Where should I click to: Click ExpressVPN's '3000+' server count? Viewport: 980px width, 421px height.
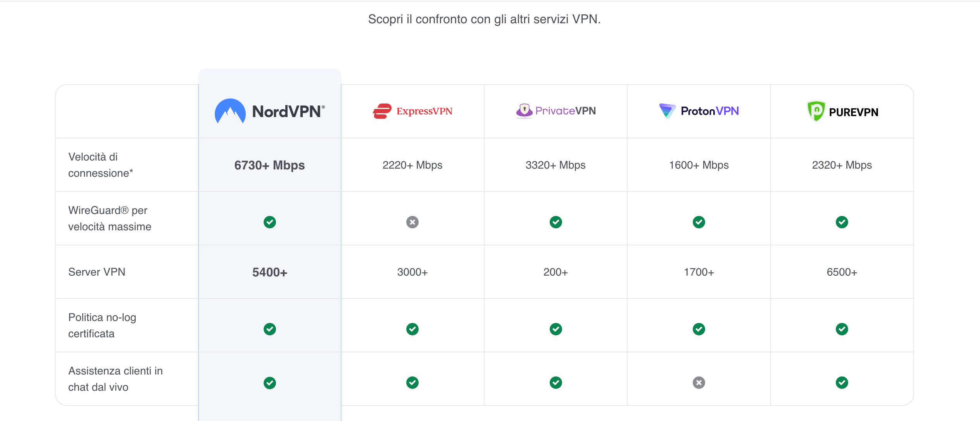click(x=412, y=272)
